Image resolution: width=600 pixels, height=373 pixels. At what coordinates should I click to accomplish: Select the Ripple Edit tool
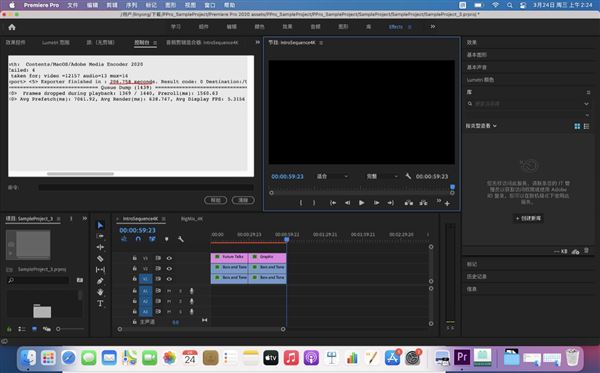point(100,247)
